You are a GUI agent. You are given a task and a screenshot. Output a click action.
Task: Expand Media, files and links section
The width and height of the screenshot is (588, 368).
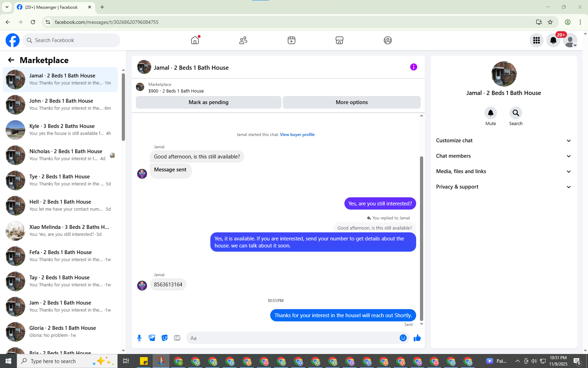coord(504,171)
